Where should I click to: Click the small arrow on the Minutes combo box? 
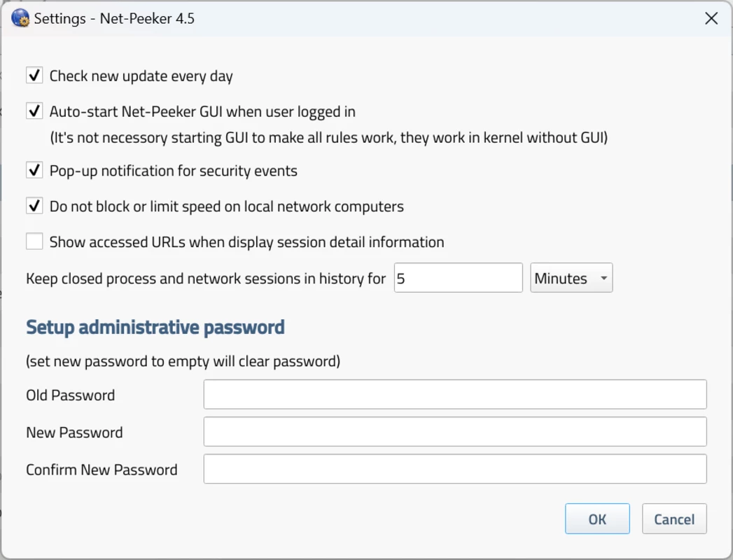click(x=603, y=278)
